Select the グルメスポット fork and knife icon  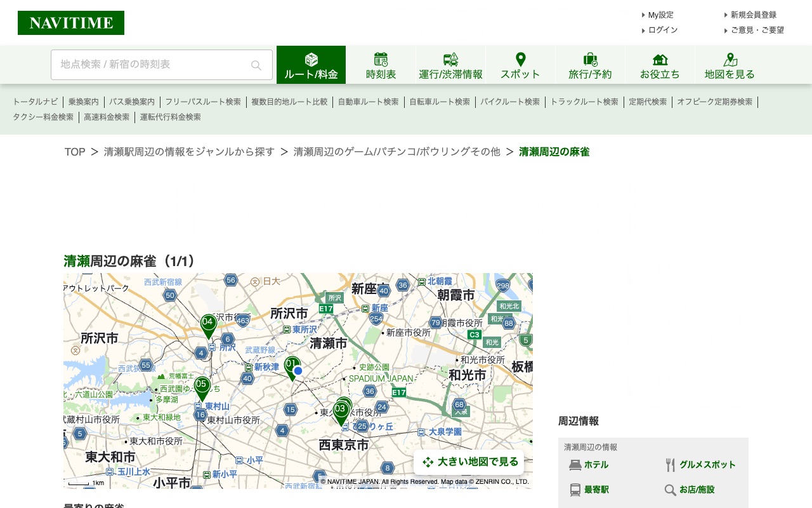tap(670, 464)
